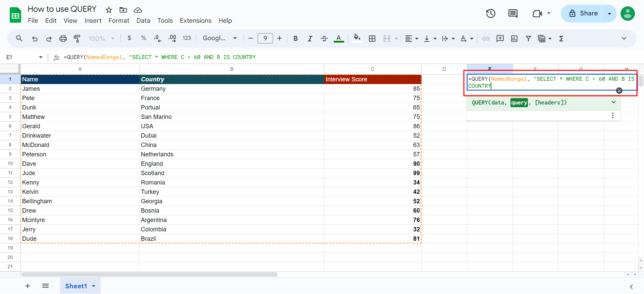Image resolution: width=644 pixels, height=294 pixels.
Task: Format as percent
Action: pos(144,38)
